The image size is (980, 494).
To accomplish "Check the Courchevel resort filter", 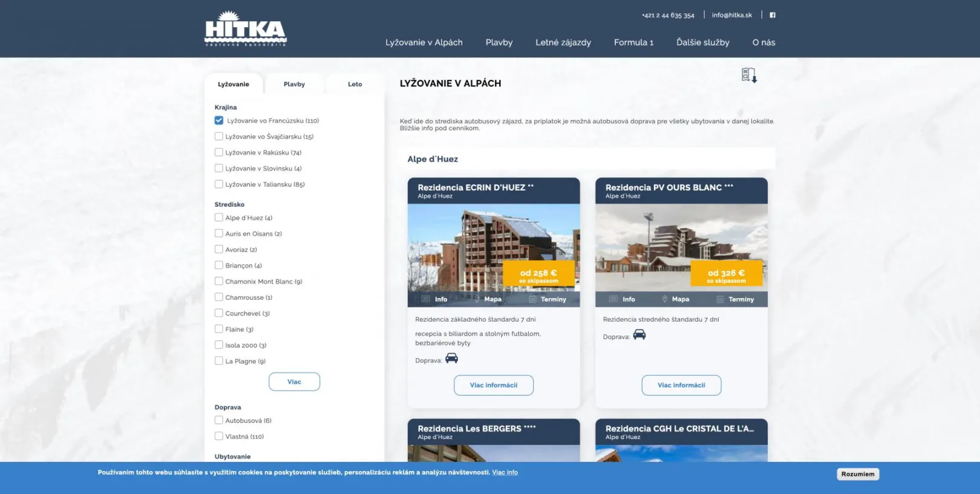I will coord(219,313).
